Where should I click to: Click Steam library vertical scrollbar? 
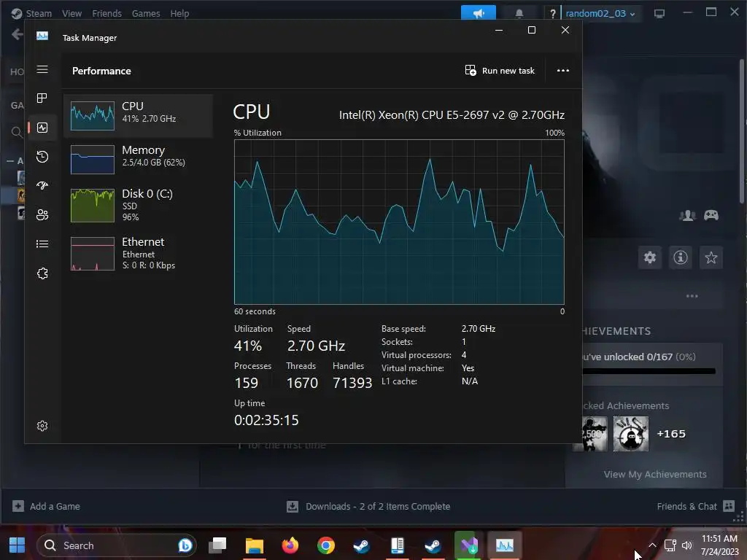743,131
